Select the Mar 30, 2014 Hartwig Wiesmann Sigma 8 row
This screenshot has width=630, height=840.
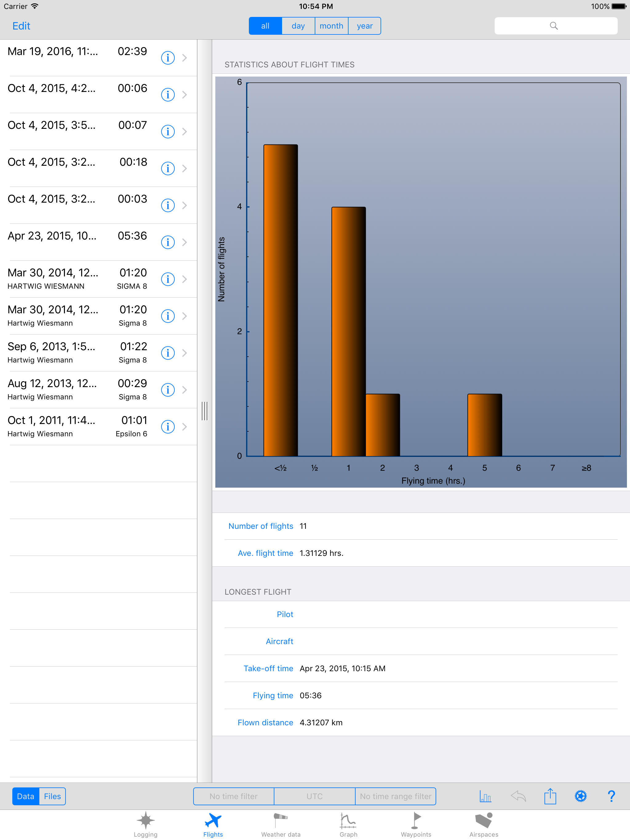tap(98, 316)
